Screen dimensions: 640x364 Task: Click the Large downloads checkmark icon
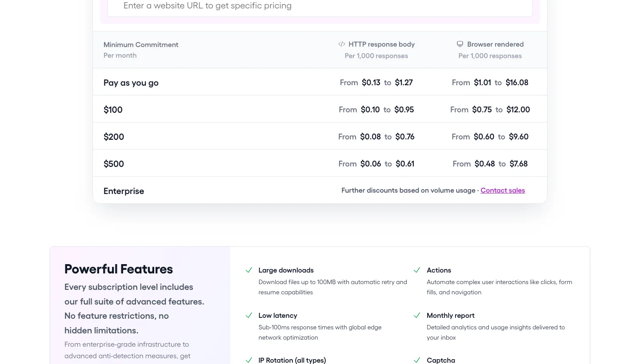[249, 270]
